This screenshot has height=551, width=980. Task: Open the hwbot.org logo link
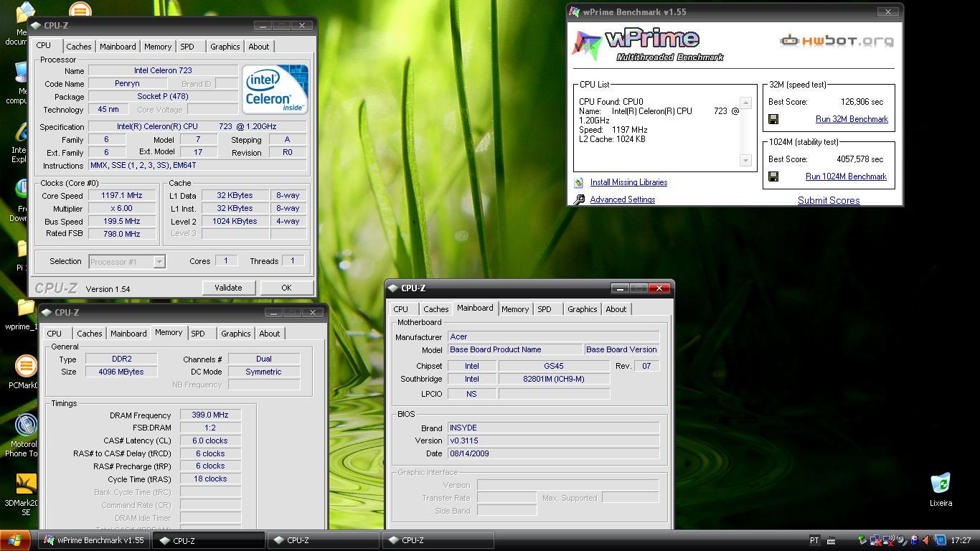tap(837, 40)
